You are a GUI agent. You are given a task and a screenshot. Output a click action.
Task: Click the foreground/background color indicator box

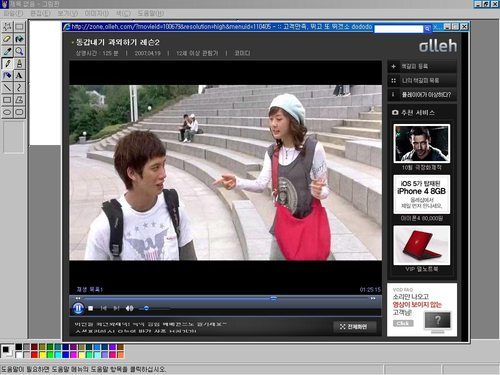(7, 351)
